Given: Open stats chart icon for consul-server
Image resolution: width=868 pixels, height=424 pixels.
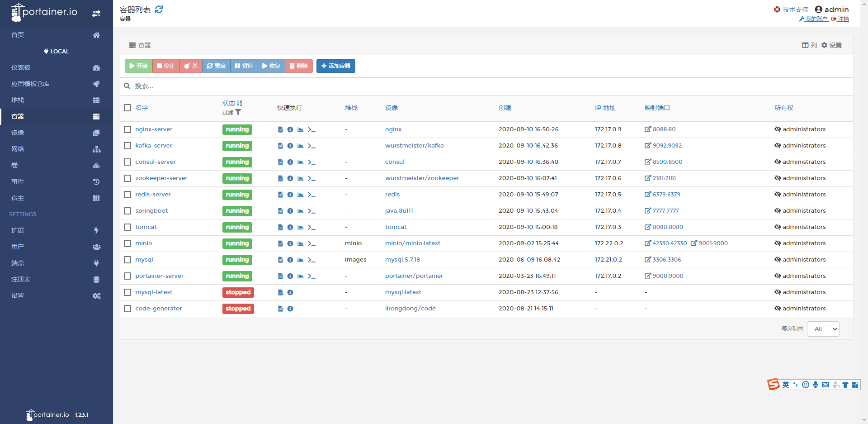Looking at the screenshot, I should (301, 162).
